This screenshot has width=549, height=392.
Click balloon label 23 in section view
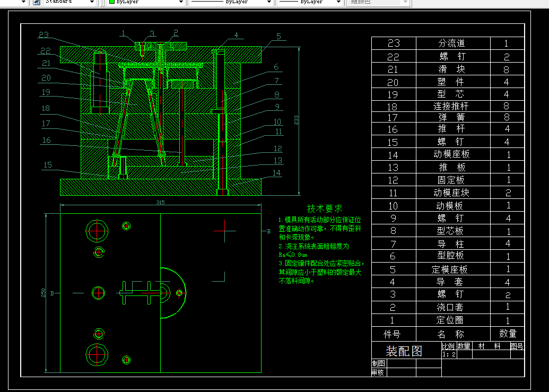click(44, 34)
